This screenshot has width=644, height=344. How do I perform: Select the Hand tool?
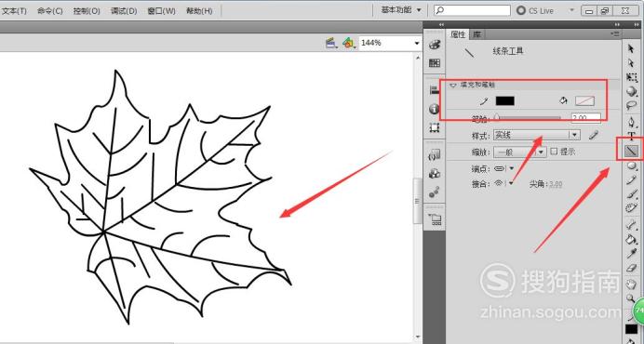pos(631,284)
